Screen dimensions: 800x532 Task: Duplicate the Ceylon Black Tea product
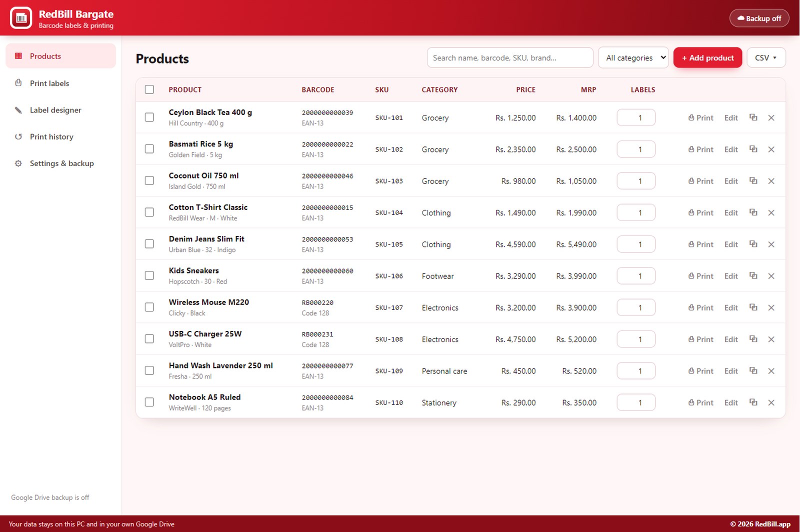[x=753, y=117]
